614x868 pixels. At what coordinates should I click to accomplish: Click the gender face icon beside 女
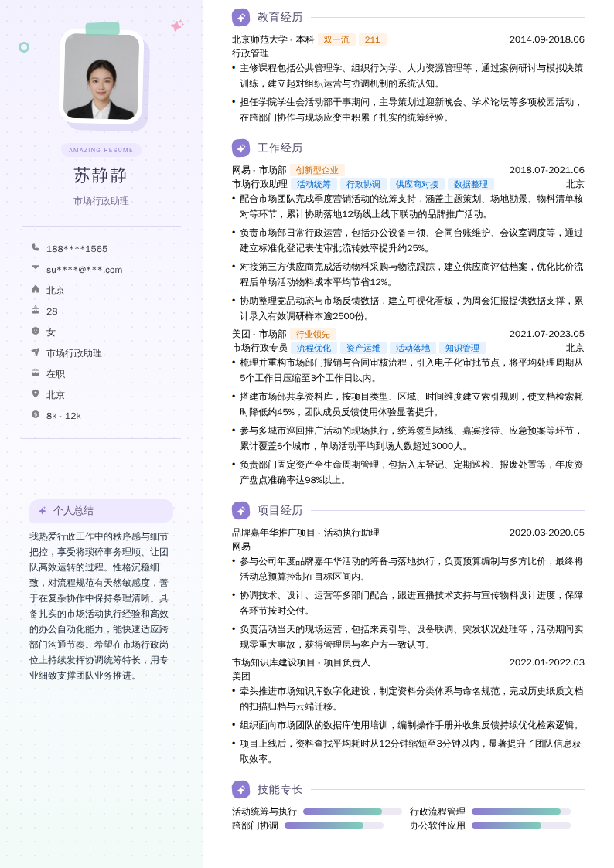pyautogui.click(x=36, y=331)
